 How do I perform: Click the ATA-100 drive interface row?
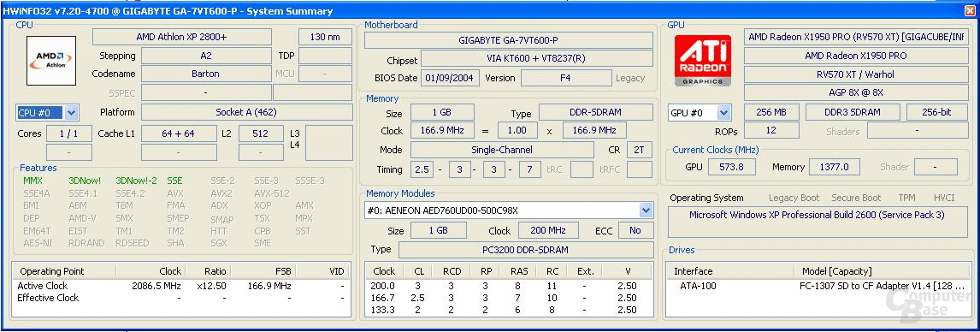click(x=698, y=286)
